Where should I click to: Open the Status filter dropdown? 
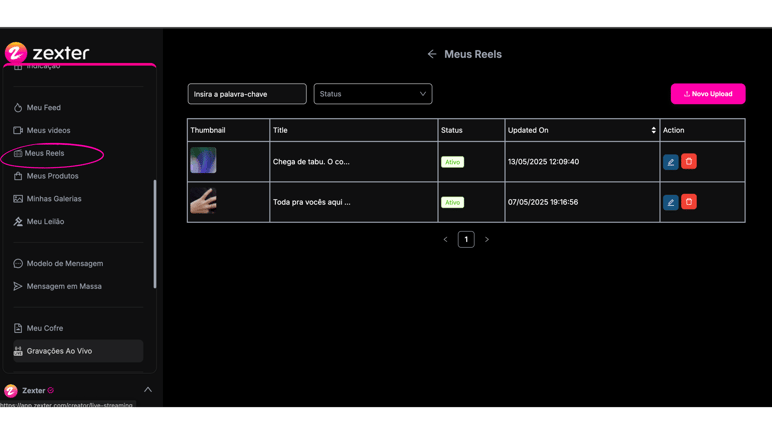pyautogui.click(x=372, y=94)
